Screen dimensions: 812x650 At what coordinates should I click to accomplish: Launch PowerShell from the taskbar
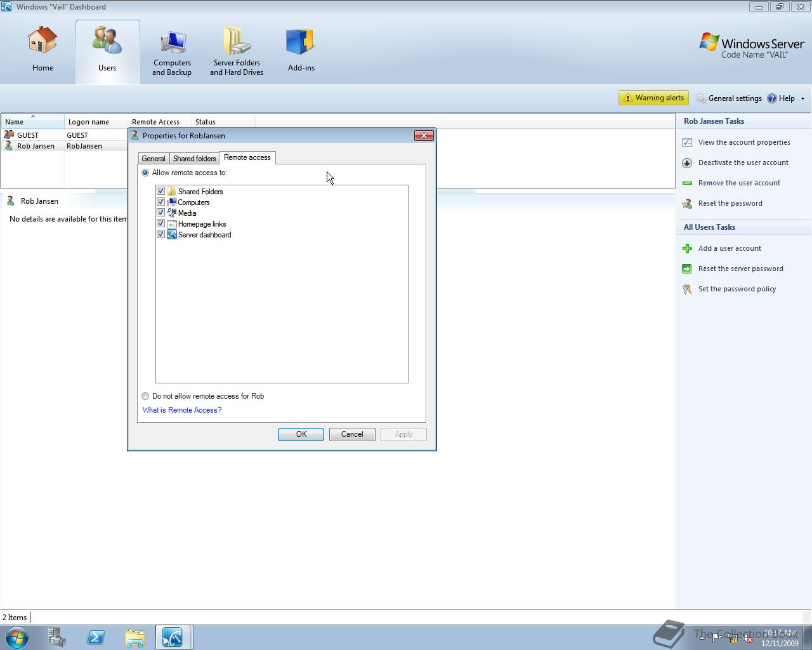click(x=96, y=637)
